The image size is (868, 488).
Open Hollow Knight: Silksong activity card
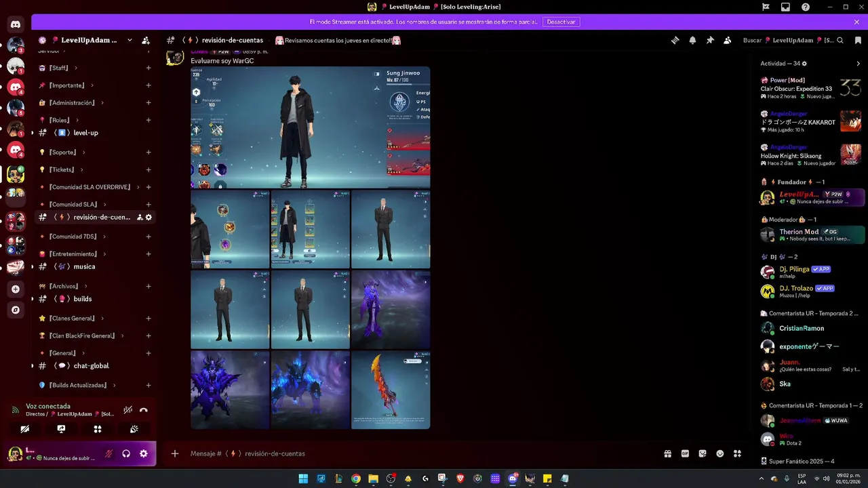point(811,155)
